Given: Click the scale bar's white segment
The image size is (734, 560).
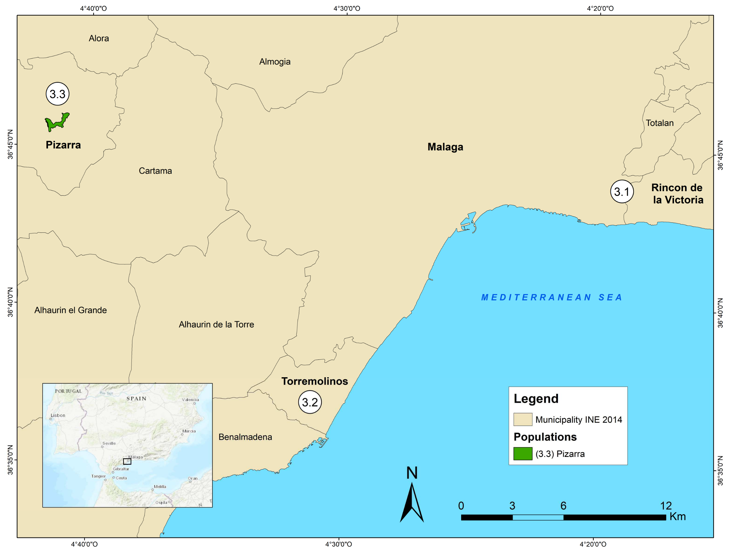Looking at the screenshot, I should 538,518.
